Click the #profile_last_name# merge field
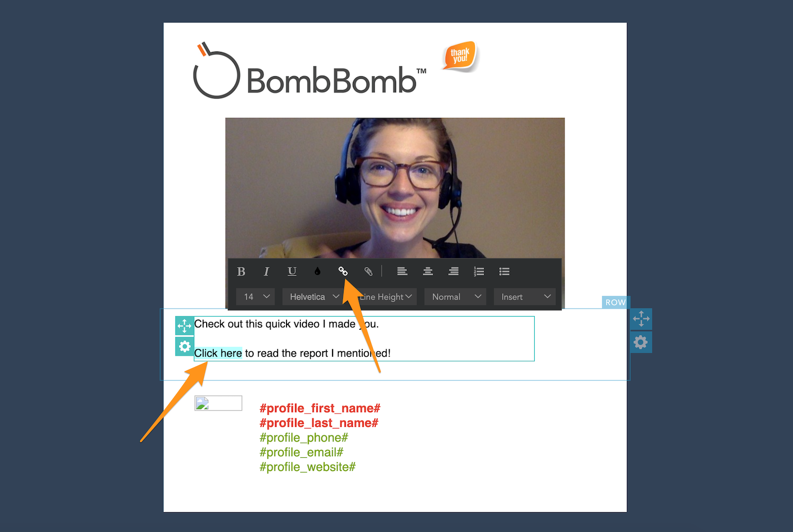 [319, 423]
